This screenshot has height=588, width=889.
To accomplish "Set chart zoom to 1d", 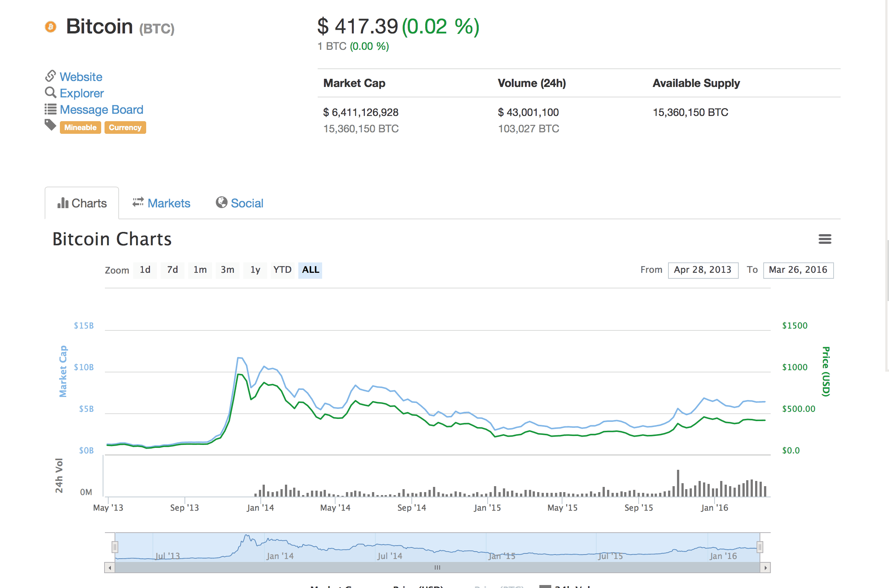I will 145,270.
